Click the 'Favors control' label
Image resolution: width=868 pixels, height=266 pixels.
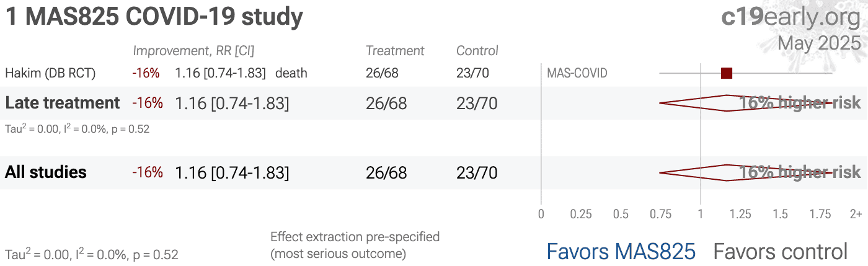pos(781,252)
